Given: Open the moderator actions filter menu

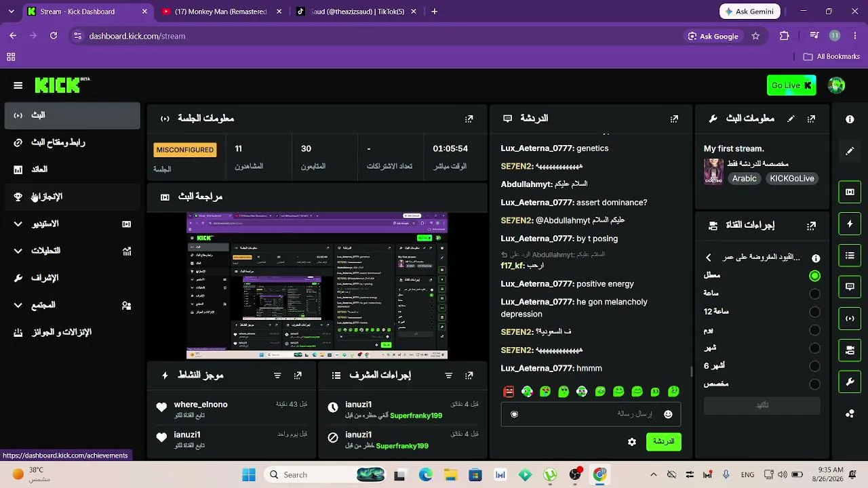Looking at the screenshot, I should (448, 375).
